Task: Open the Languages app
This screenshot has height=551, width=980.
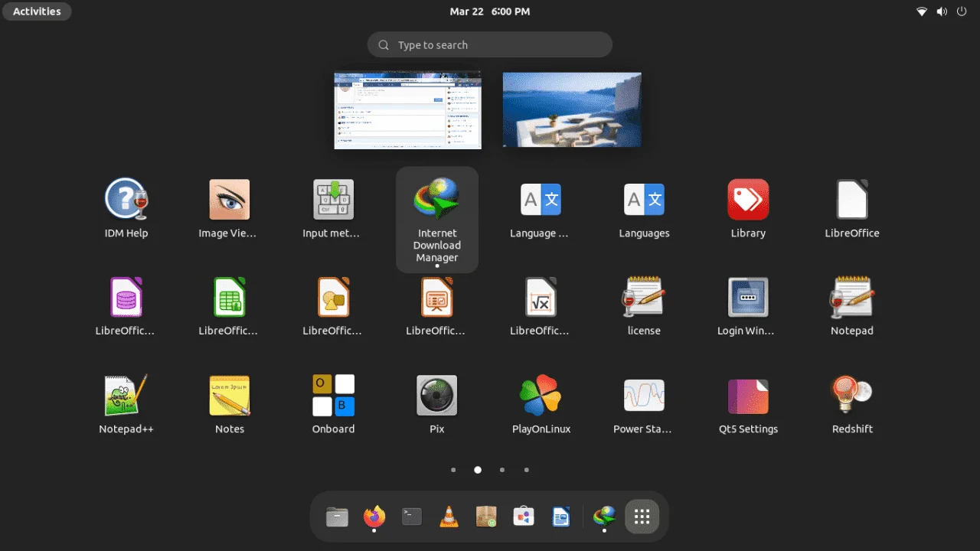Action: tap(644, 209)
